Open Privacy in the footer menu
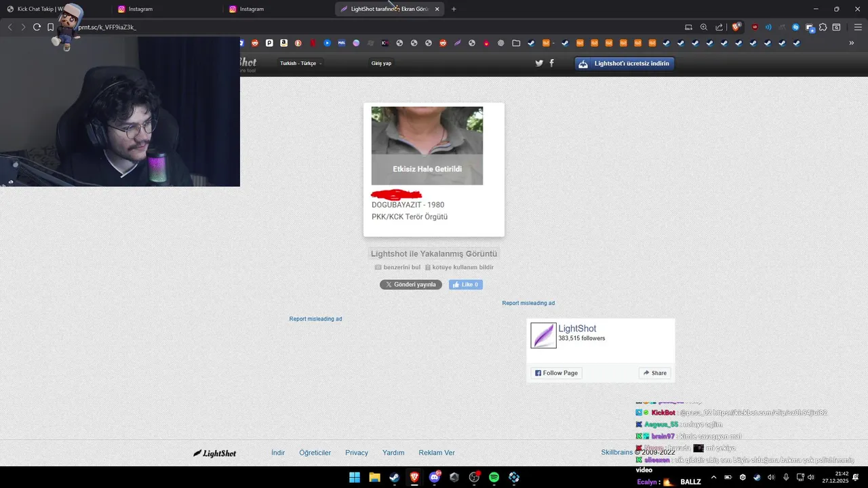This screenshot has width=868, height=488. pos(357,453)
